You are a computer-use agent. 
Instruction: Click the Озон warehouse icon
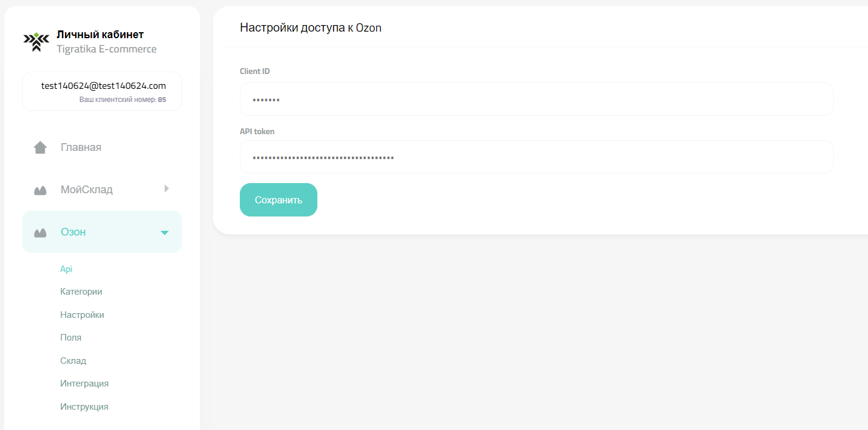40,233
